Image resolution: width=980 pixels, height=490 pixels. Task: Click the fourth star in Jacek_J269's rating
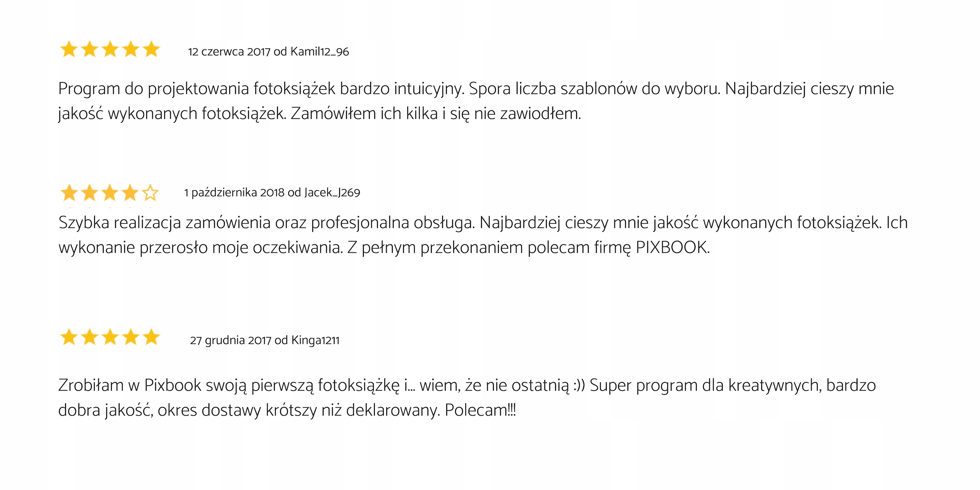[x=130, y=193]
